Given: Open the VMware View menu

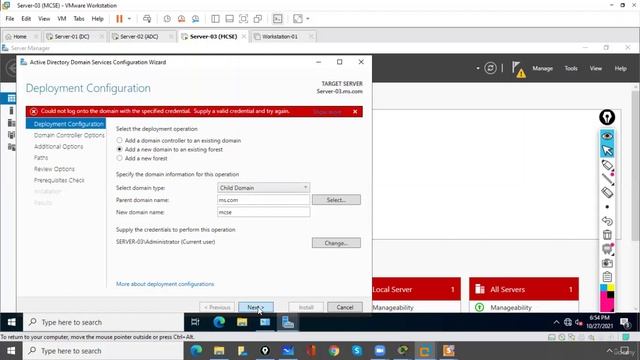Looking at the screenshot, I should click(44, 19).
